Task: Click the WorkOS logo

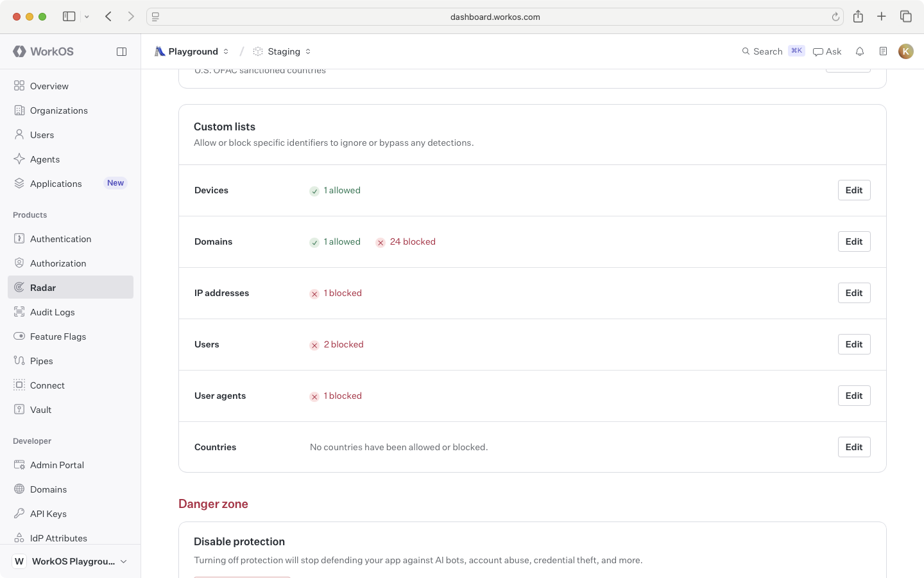Action: (44, 51)
